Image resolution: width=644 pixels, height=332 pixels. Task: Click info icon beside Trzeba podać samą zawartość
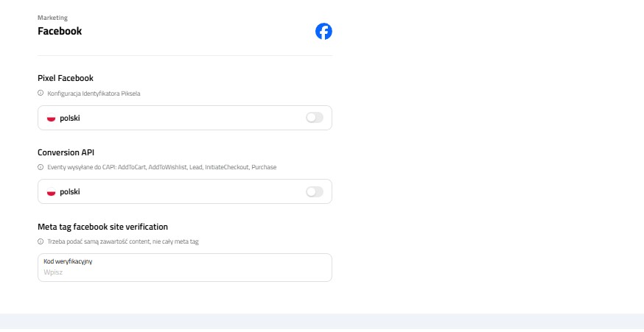point(41,241)
